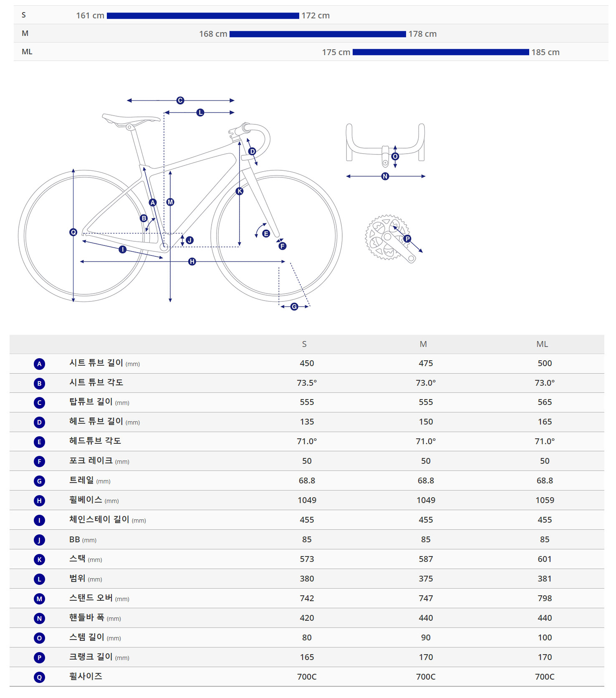Click the O stem length marker on handlebar
The width and height of the screenshot is (616, 698).
[395, 157]
